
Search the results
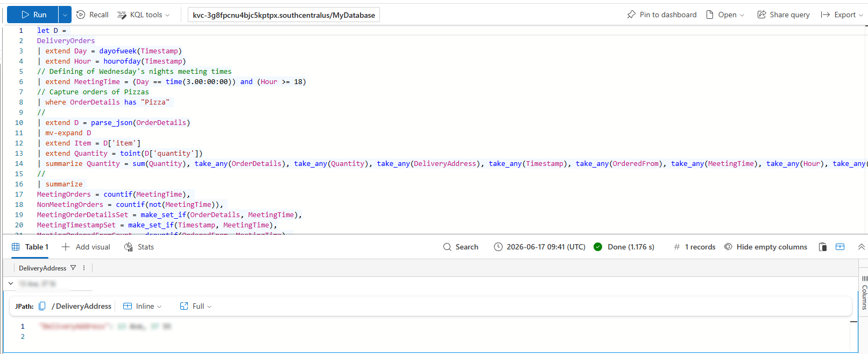point(461,247)
